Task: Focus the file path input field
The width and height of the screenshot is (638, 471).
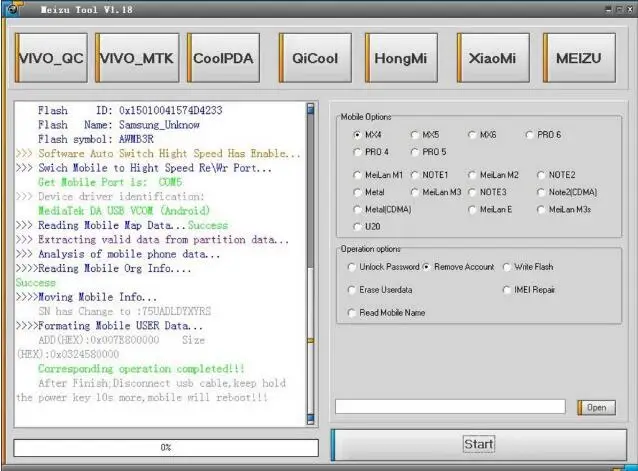Action: [450, 406]
